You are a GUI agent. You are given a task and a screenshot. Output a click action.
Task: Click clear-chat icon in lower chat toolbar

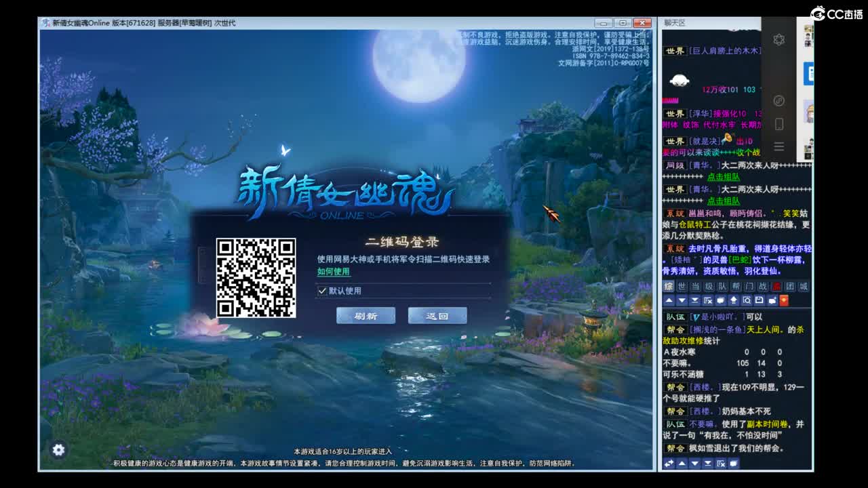721,464
